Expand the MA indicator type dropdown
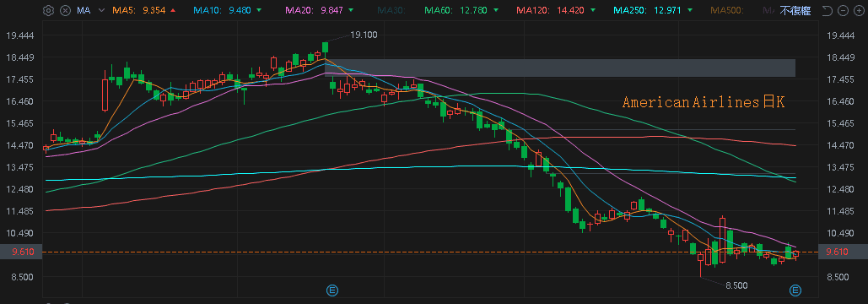Viewport: 868px width, 304px height. tap(101, 10)
